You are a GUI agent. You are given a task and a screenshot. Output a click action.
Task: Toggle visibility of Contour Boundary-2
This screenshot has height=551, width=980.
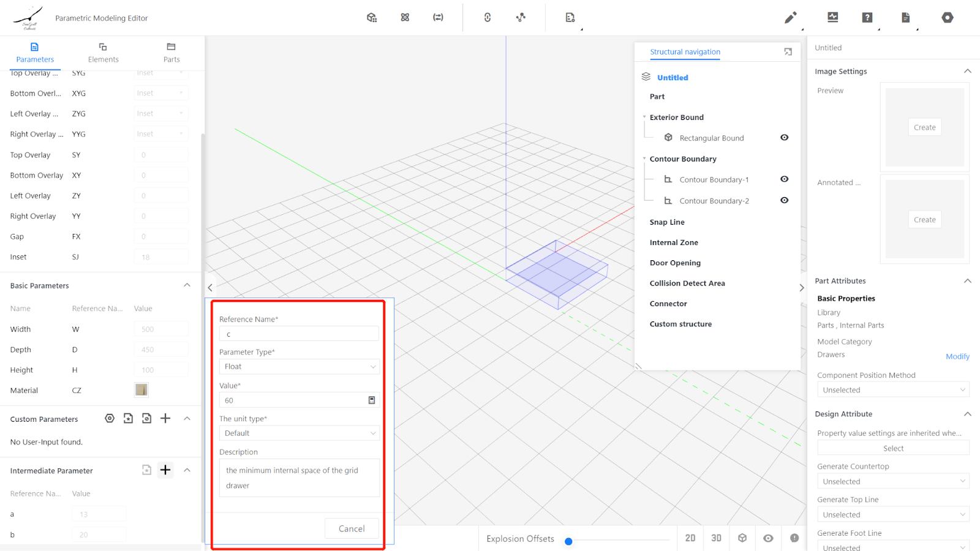pos(784,200)
